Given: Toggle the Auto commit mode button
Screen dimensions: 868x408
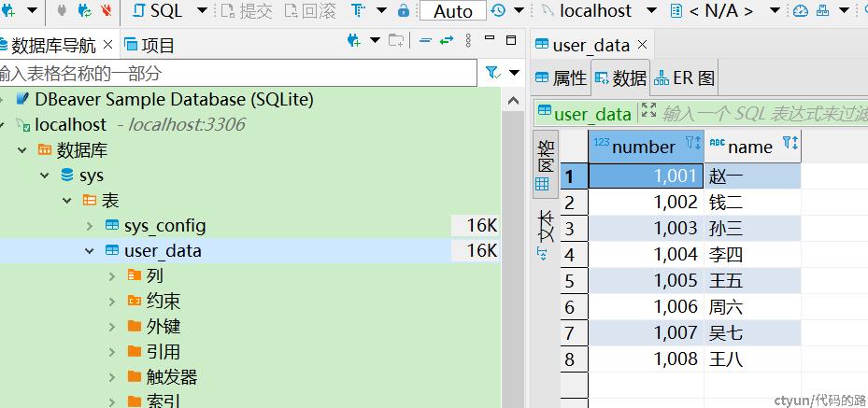Looking at the screenshot, I should point(453,11).
